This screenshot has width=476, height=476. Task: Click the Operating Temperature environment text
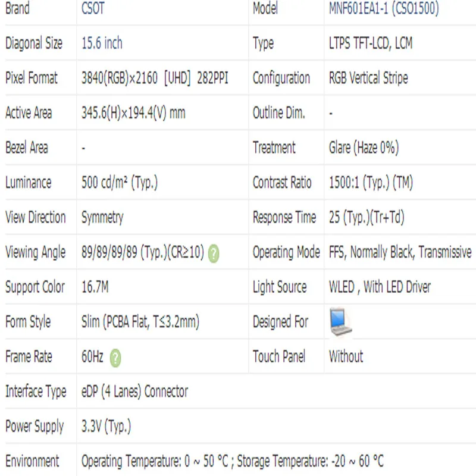pyautogui.click(x=232, y=461)
